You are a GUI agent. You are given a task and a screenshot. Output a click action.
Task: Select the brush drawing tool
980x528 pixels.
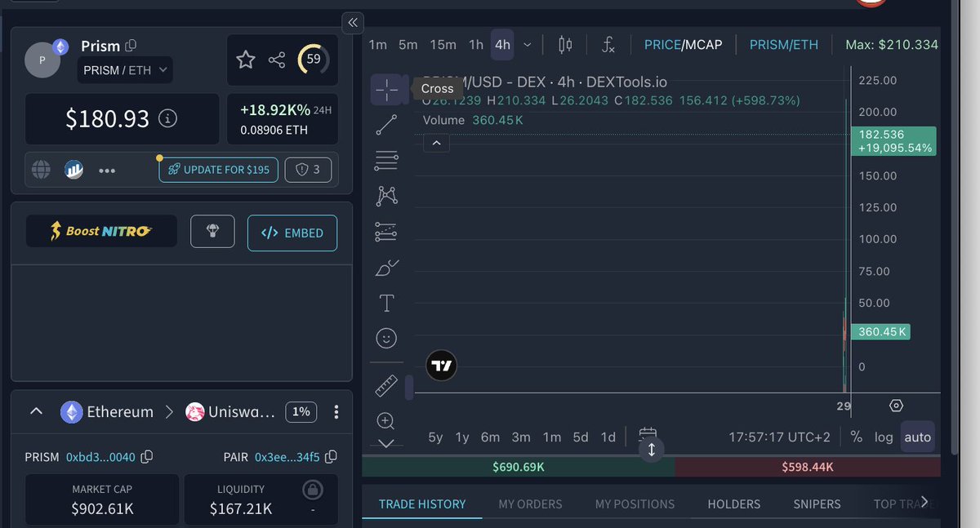pyautogui.click(x=386, y=267)
